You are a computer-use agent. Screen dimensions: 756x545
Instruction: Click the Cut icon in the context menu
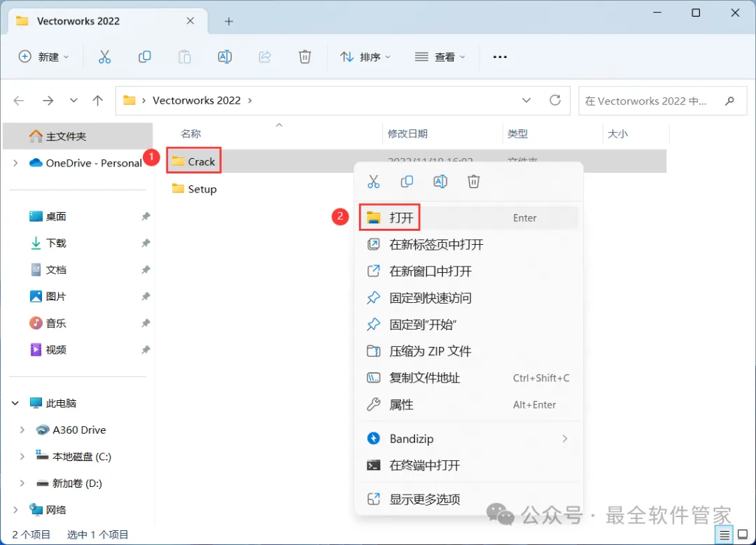tap(374, 182)
